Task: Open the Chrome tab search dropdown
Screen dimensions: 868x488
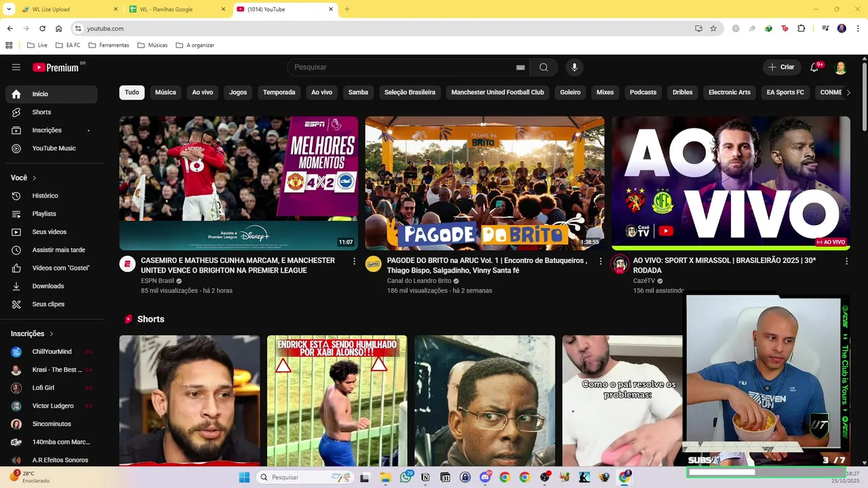Action: 9,9
